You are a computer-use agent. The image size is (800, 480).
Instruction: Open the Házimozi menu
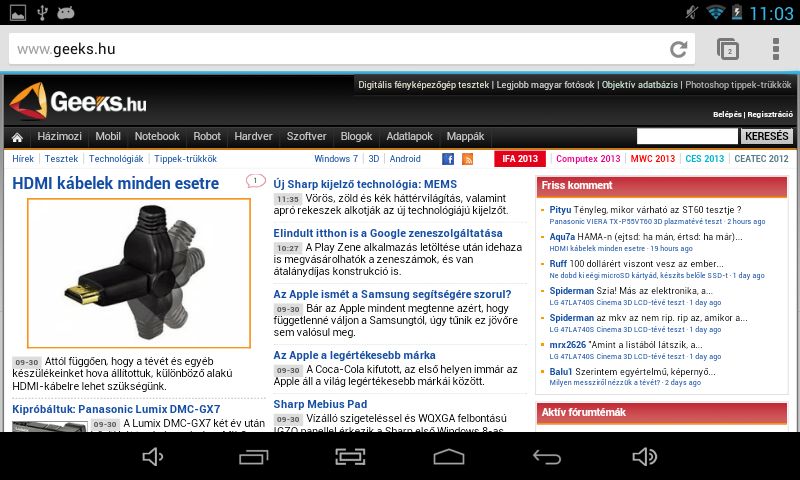[x=59, y=137]
